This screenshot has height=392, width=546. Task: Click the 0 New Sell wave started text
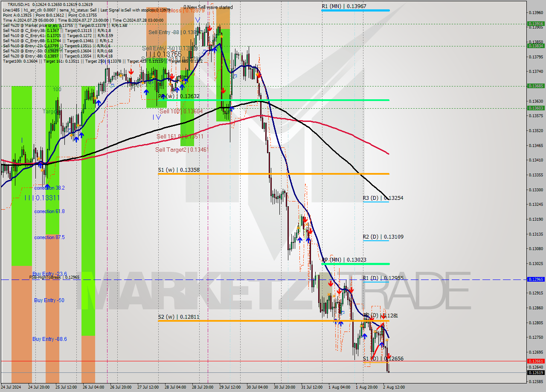tap(208, 7)
